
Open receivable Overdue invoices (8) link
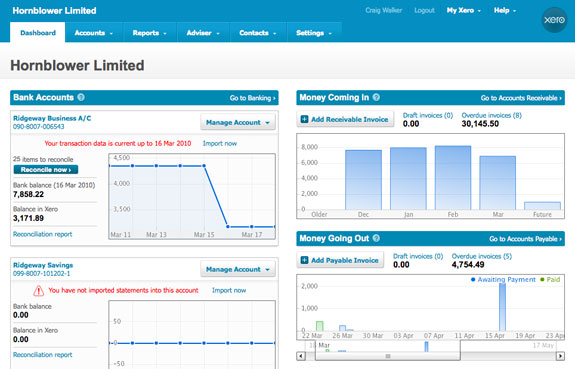[x=491, y=115]
